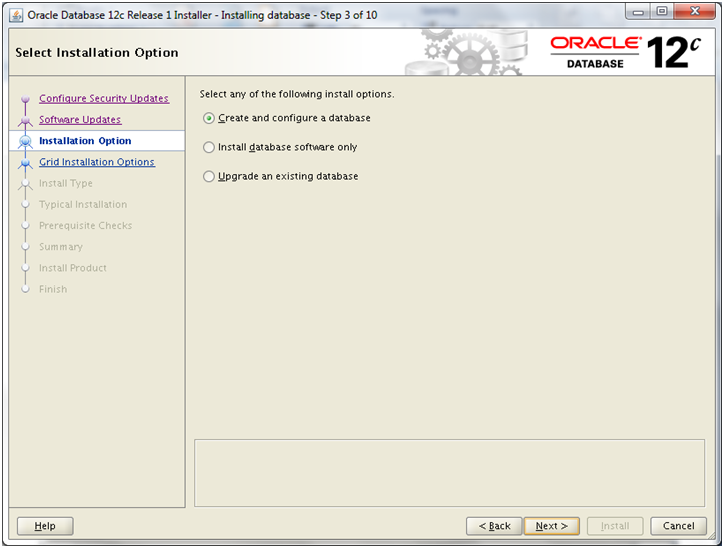Image resolution: width=724 pixels, height=548 pixels.
Task: Minimize the installer window
Action: tap(638, 12)
